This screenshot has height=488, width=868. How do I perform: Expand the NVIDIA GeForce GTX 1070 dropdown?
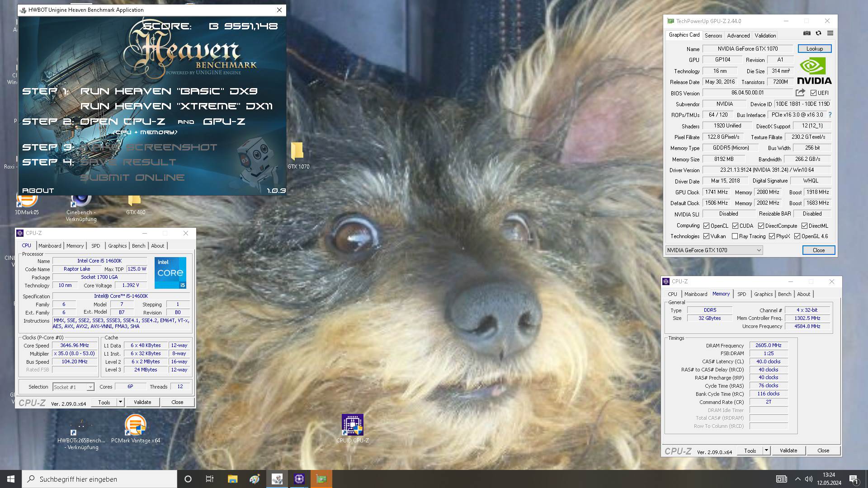click(x=714, y=250)
